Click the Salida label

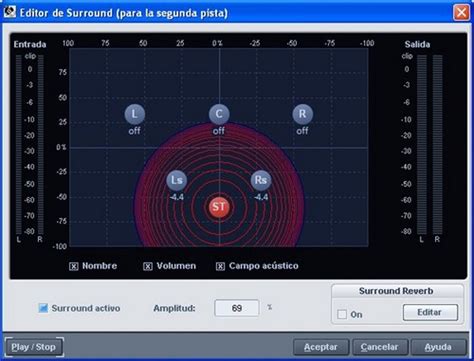click(x=417, y=44)
